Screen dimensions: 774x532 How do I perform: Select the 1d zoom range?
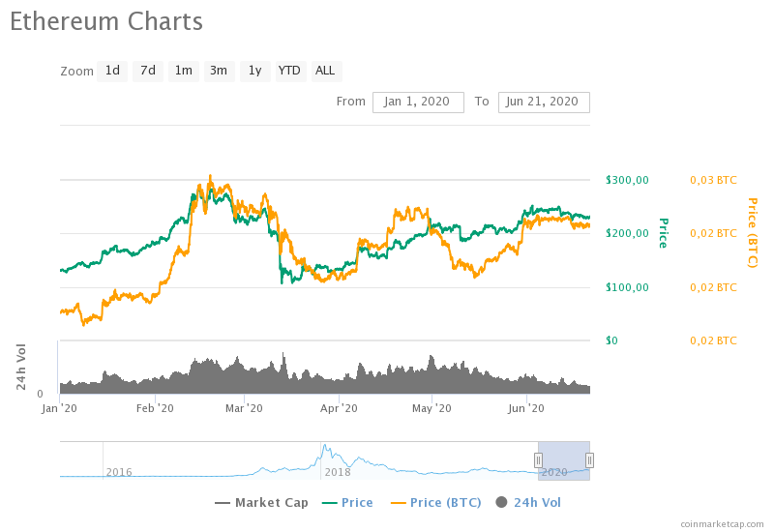point(112,71)
